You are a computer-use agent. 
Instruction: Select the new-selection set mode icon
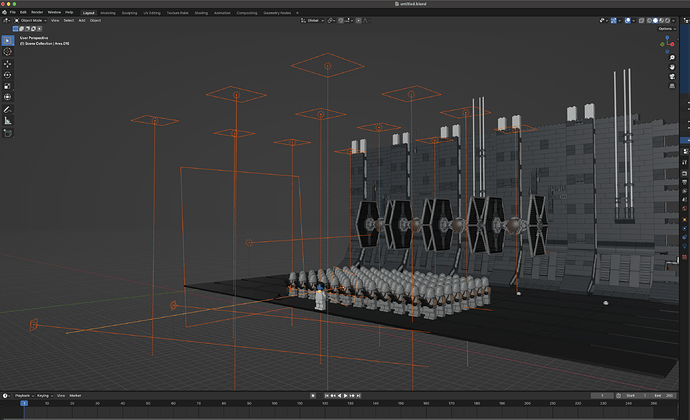15,29
